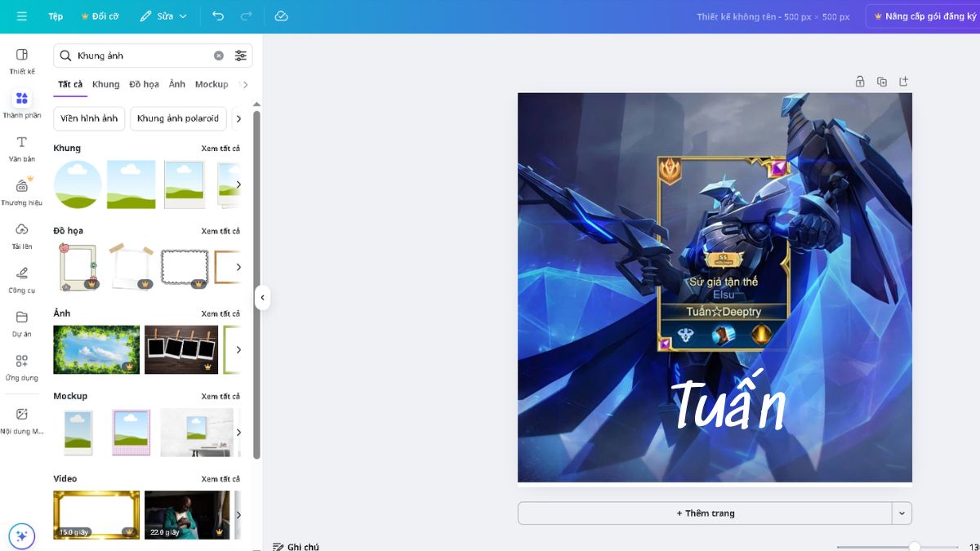
Task: Select the pink polaroid mockup
Action: pyautogui.click(x=131, y=433)
